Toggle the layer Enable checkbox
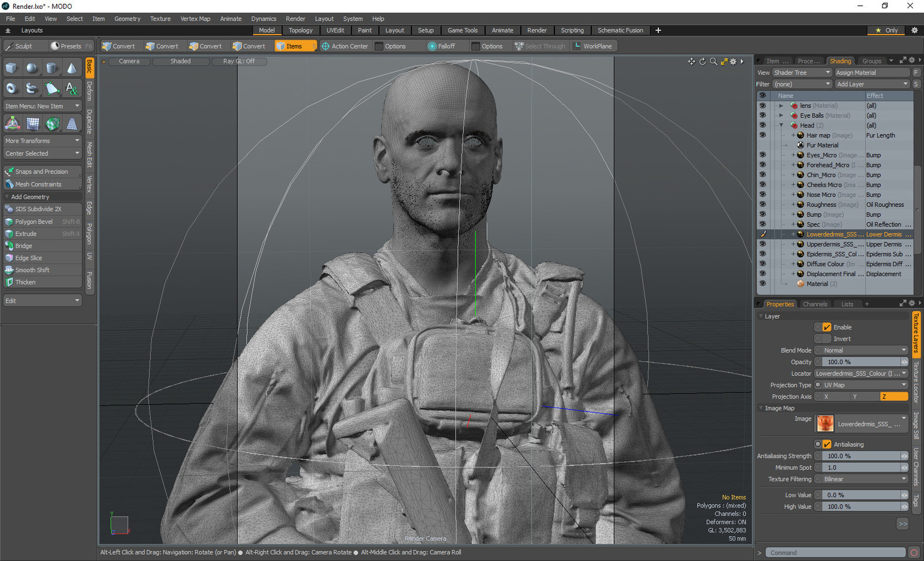Screen dimensions: 924x561 (826, 327)
